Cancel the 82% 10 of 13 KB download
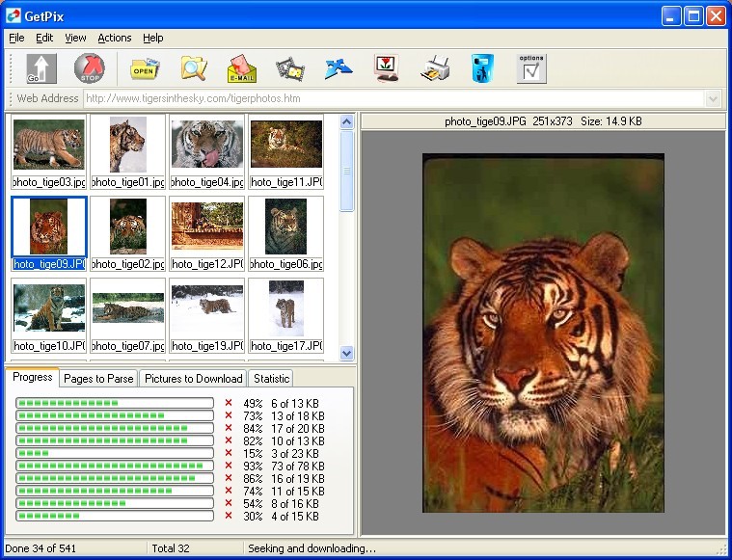Screen dimensions: 732x560 [x=229, y=440]
